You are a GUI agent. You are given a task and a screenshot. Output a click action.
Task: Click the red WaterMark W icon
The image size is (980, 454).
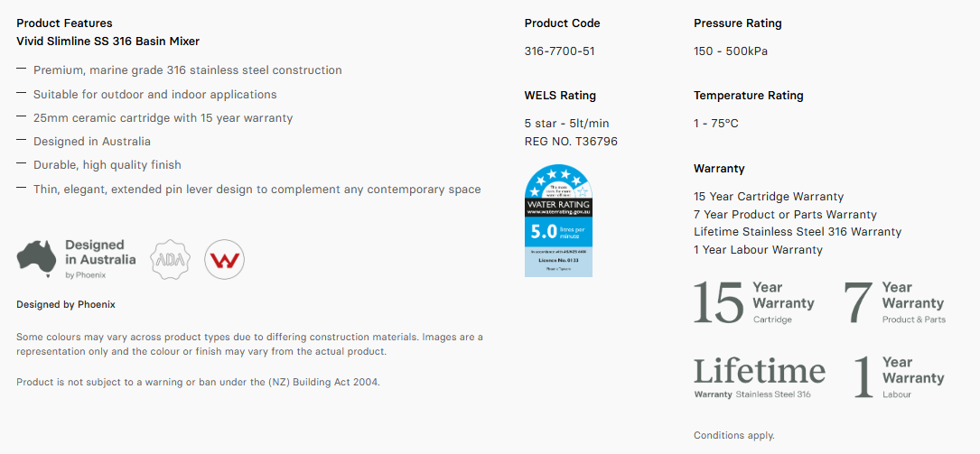coord(224,260)
